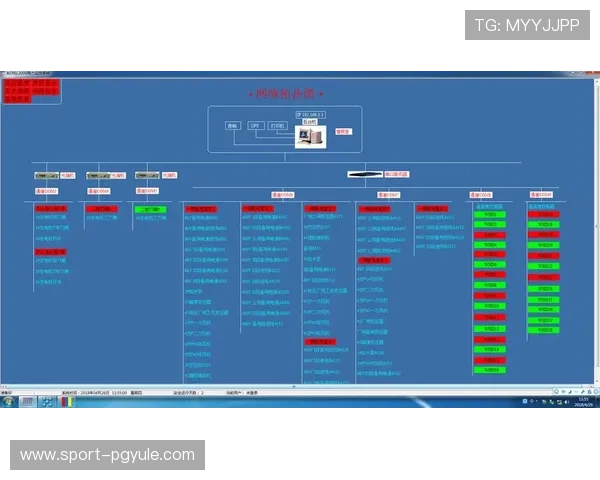The width and height of the screenshot is (600, 480).
Task: Open the green header box under third transceiver
Action: click(150, 209)
